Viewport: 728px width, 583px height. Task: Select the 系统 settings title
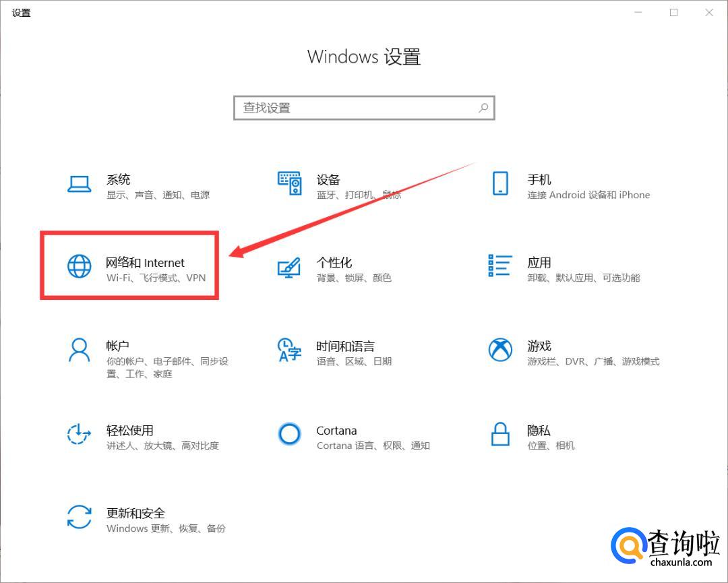[118, 179]
